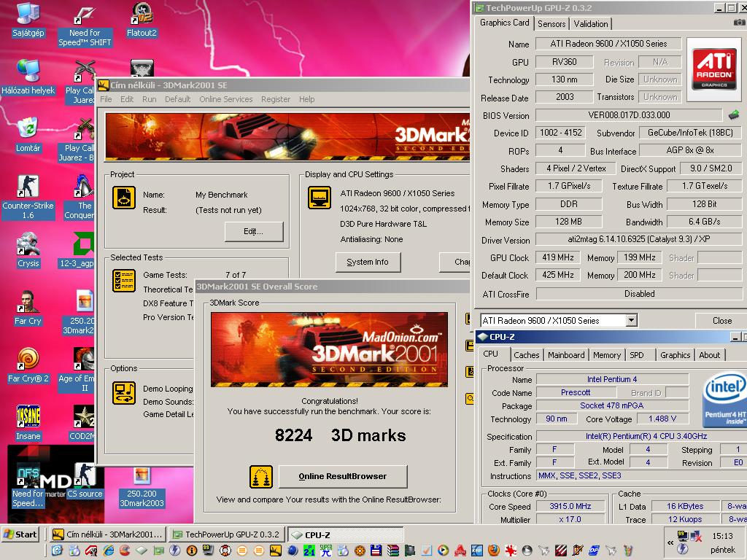Viewport: 747px width, 560px height.
Task: Open the Far Cry desktop shortcut
Action: [x=28, y=308]
